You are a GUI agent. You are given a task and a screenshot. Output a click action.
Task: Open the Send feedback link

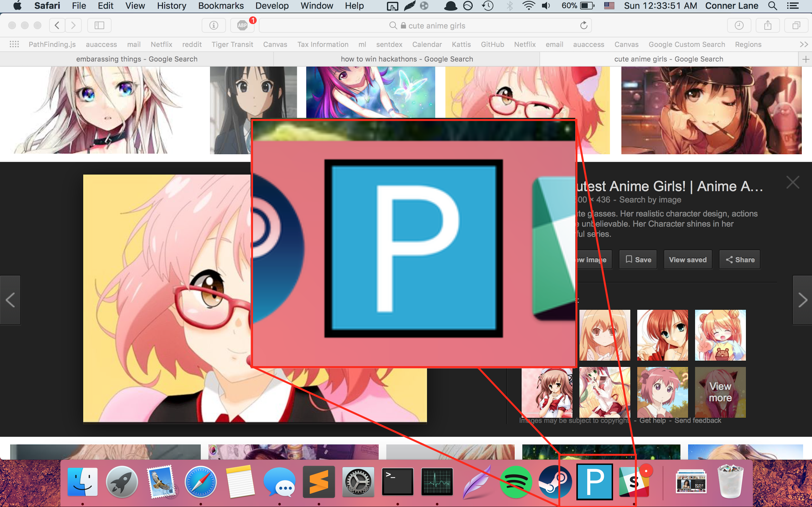(697, 420)
